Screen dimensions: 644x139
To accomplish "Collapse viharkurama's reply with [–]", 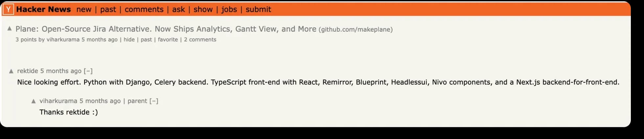I will (x=154, y=101).
